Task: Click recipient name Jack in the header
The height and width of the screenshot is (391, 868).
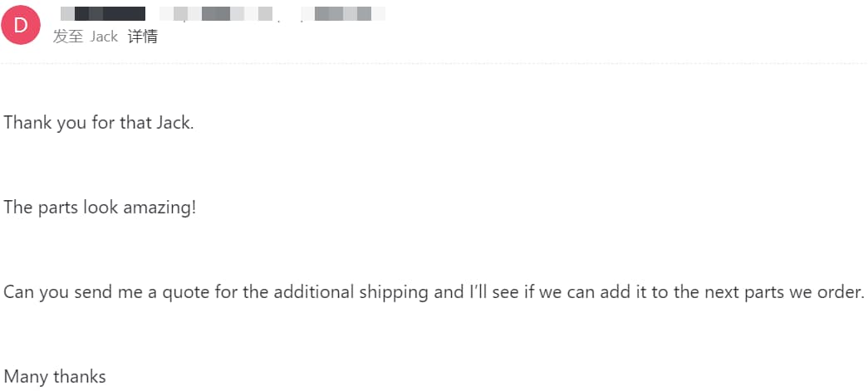Action: (x=104, y=37)
